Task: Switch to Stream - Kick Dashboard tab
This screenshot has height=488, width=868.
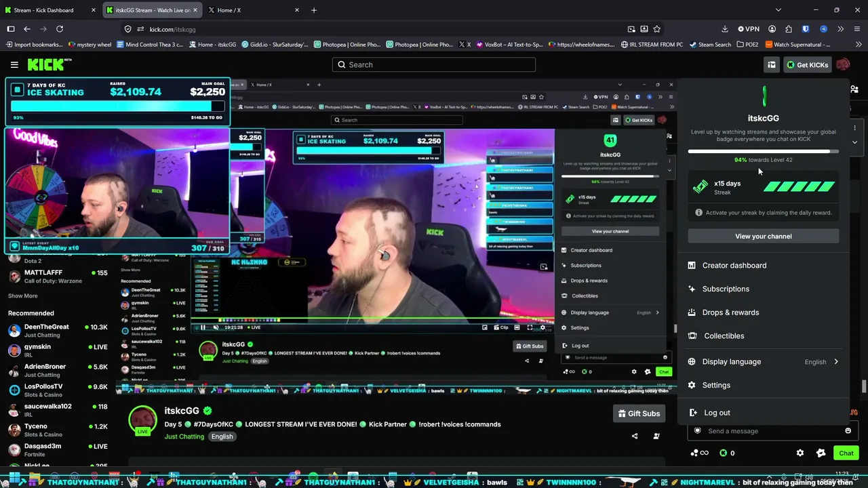Action: click(x=49, y=10)
